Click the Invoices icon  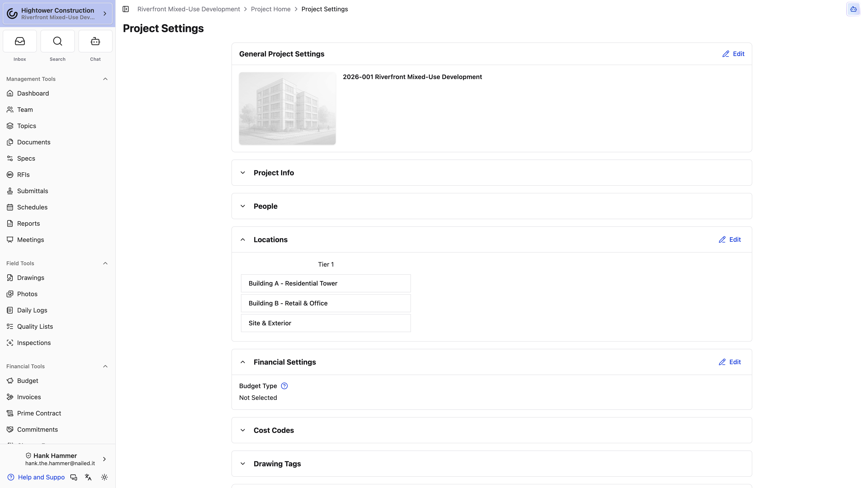10,397
